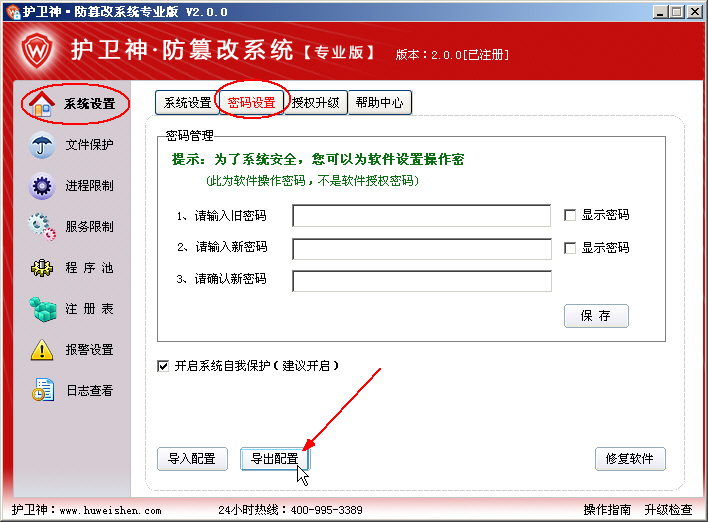Switch to the 系统设置 tab
This screenshot has width=708, height=522.
[x=187, y=103]
